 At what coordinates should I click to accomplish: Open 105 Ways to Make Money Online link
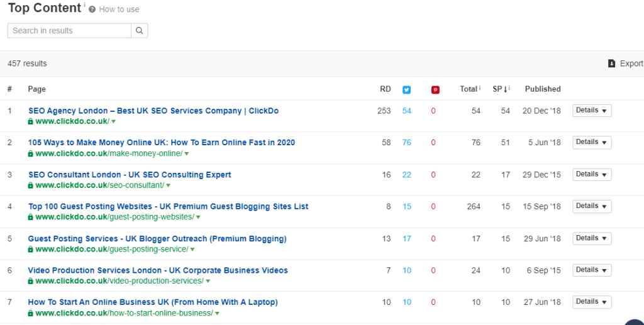tap(162, 143)
